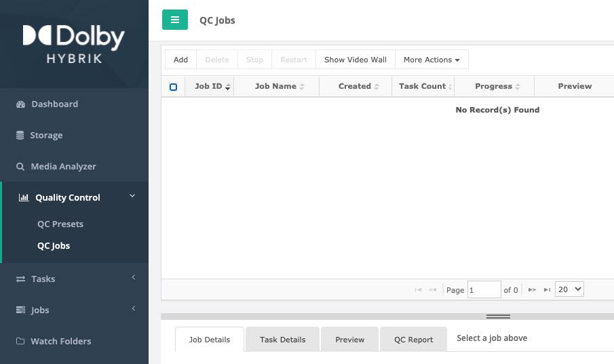Click the panel splitter handle above Job Details
This screenshot has width=614, height=364.
pyautogui.click(x=498, y=317)
